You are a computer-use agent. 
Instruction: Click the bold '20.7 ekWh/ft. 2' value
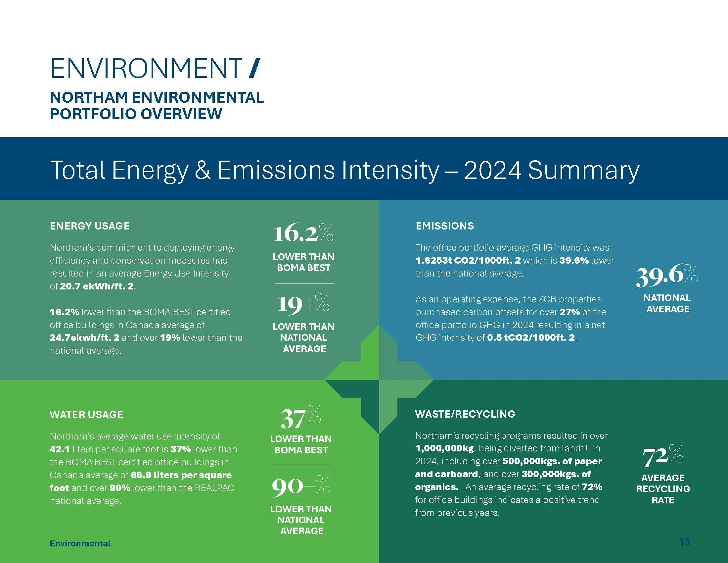click(x=97, y=286)
